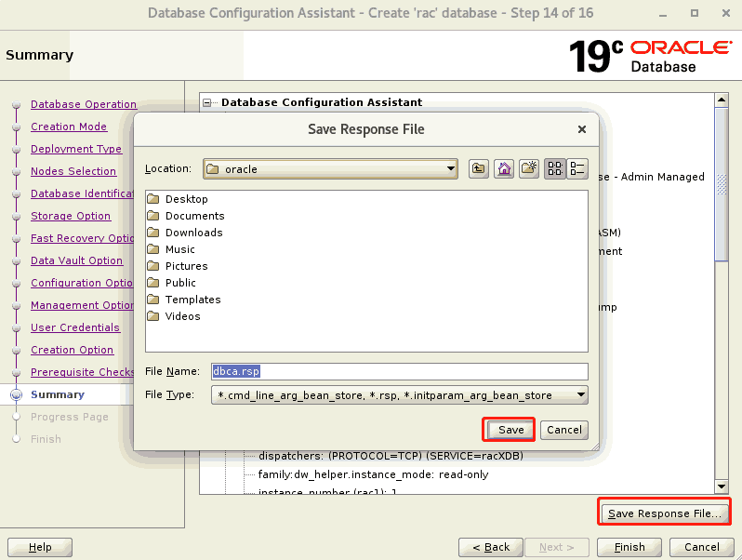The image size is (742, 560).
Task: Create a new folder icon
Action: pos(528,168)
